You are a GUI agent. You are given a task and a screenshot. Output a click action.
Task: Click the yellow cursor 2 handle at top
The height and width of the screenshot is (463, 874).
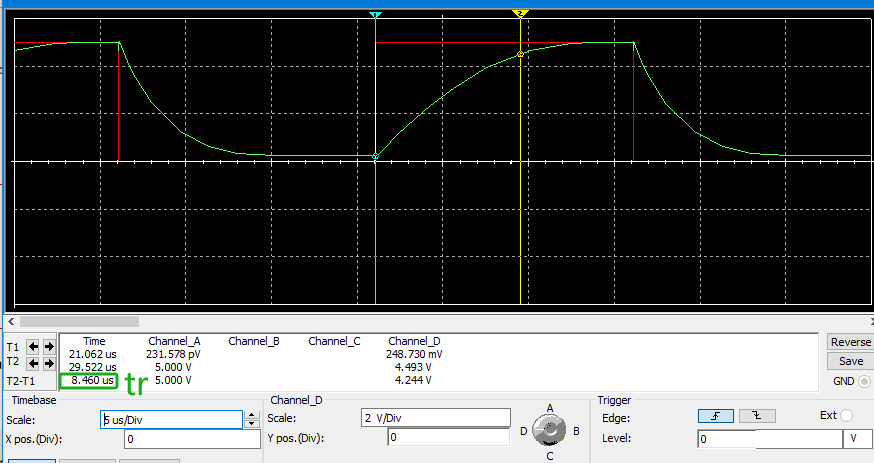pyautogui.click(x=520, y=13)
